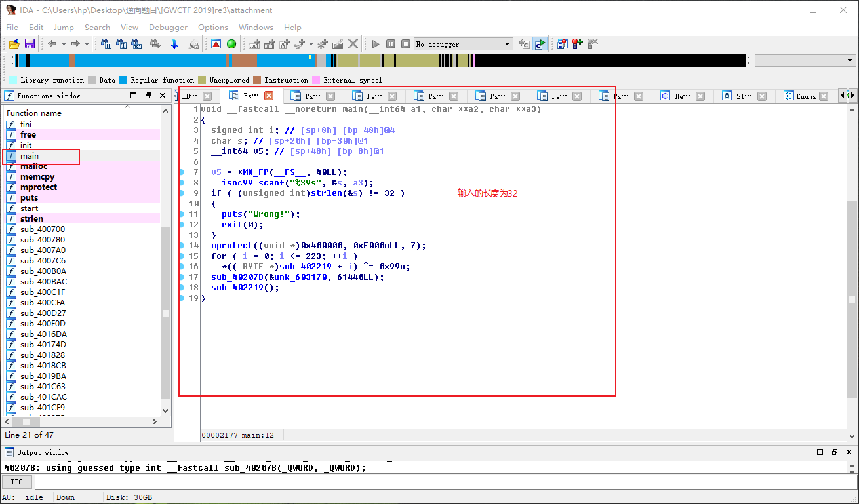This screenshot has width=859, height=504.
Task: Click the Save database floppy icon
Action: 30,44
